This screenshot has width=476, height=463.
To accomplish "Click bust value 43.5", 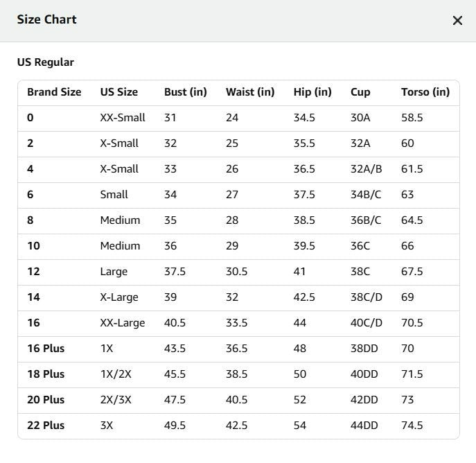I will [x=175, y=349].
